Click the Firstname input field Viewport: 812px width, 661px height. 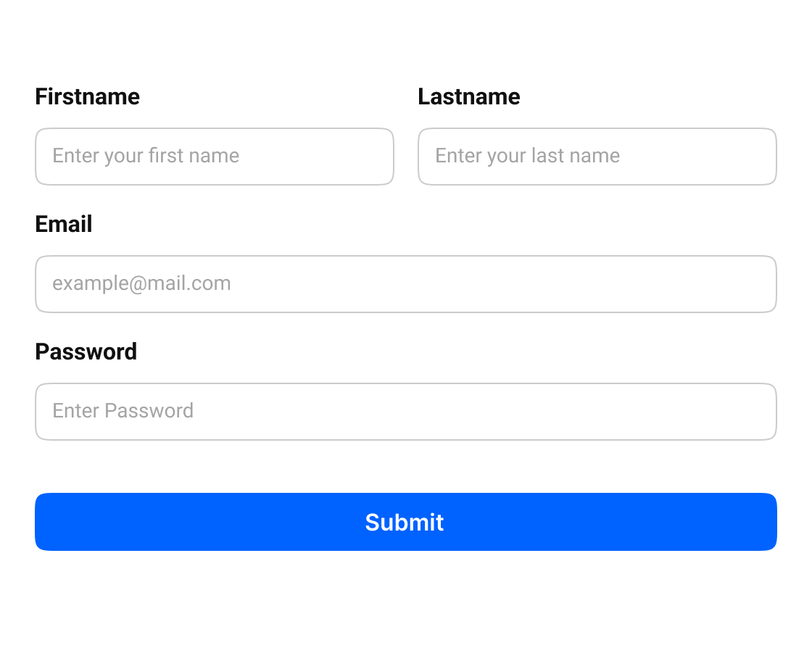pos(215,157)
